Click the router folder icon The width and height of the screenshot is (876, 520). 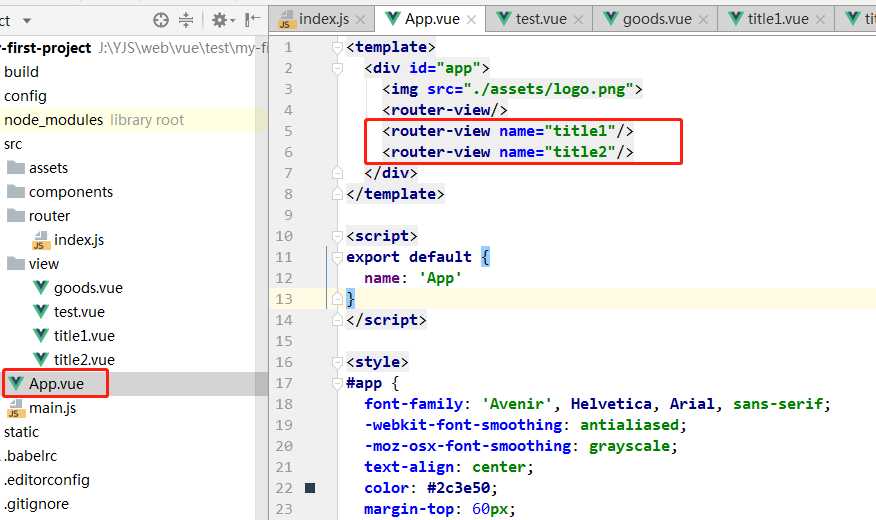coord(16,216)
